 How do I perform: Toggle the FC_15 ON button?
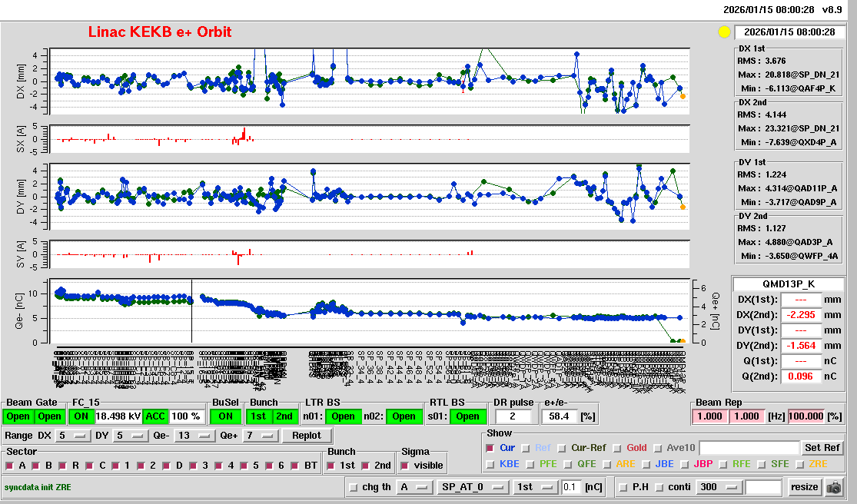pos(81,416)
